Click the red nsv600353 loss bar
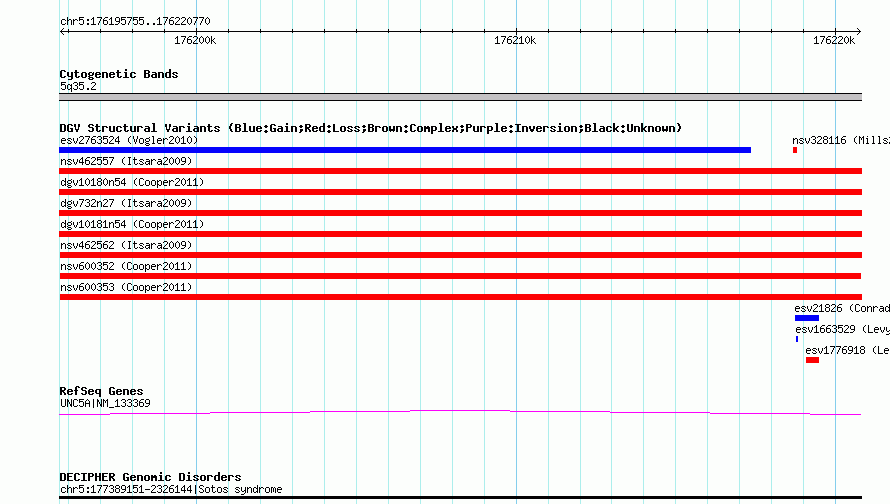890x504 pixels. point(460,297)
